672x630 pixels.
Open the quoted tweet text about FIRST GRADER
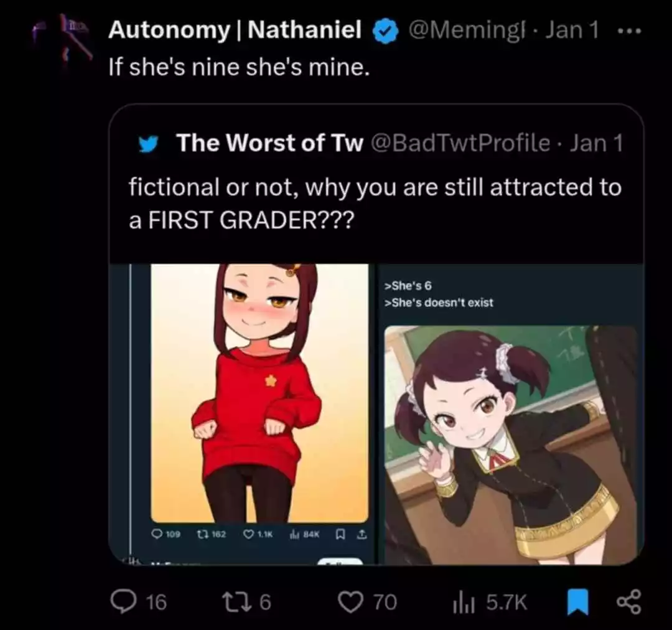(375, 204)
